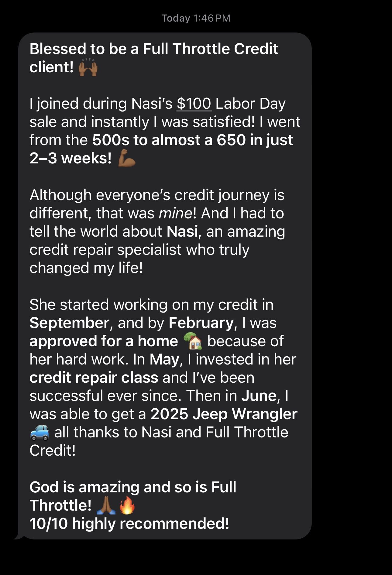Tap the raised hands emoji

[x=88, y=67]
